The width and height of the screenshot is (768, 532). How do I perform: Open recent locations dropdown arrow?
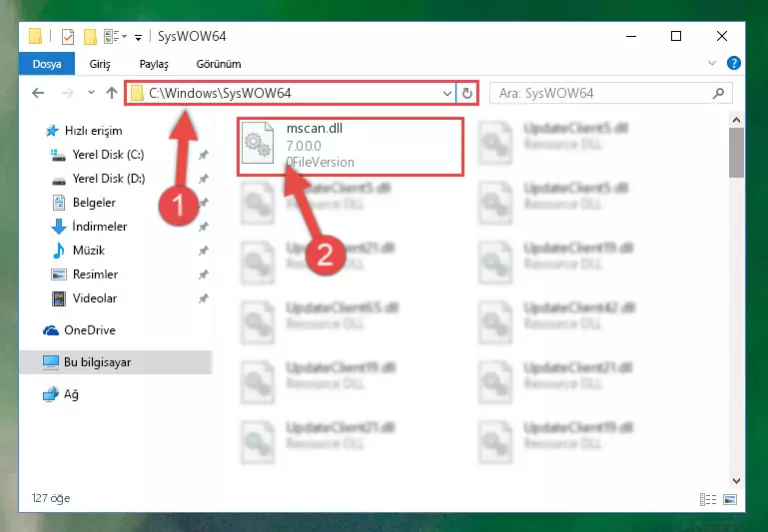pos(91,93)
